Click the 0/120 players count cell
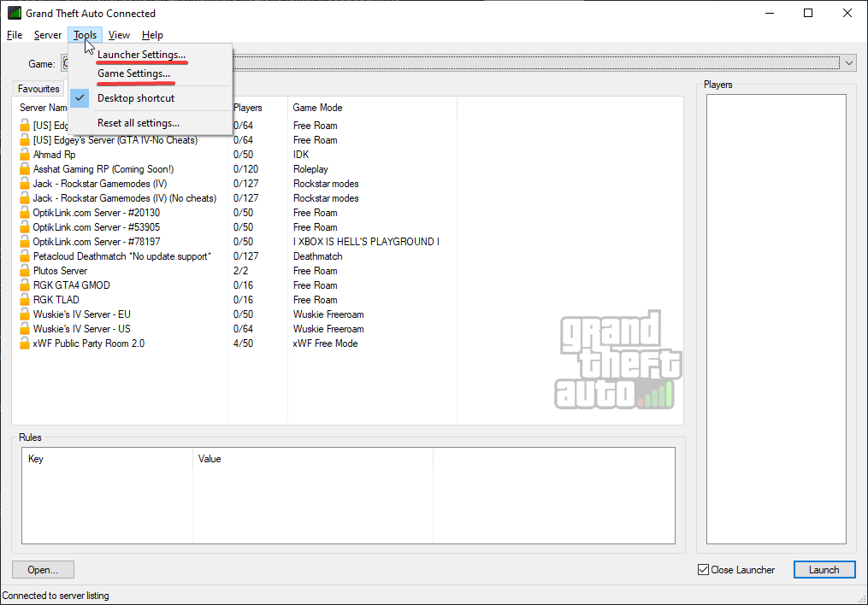The width and height of the screenshot is (868, 605). [245, 169]
